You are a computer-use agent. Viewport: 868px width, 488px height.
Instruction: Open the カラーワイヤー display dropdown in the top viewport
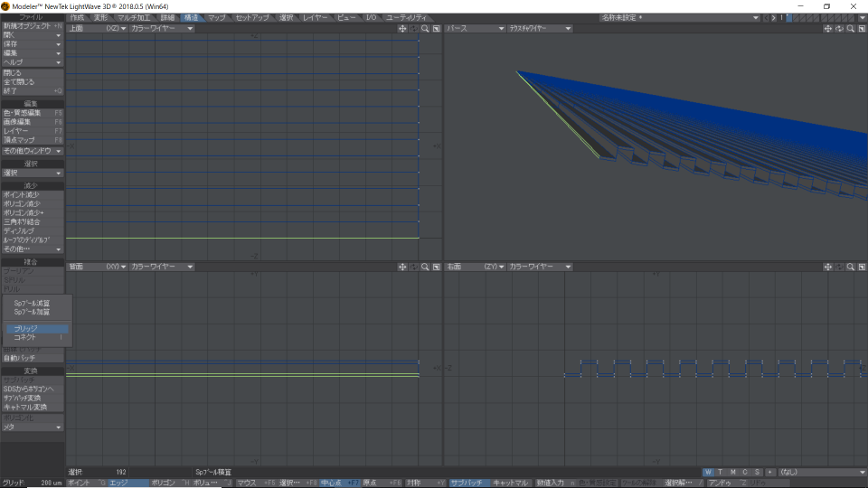coord(162,28)
